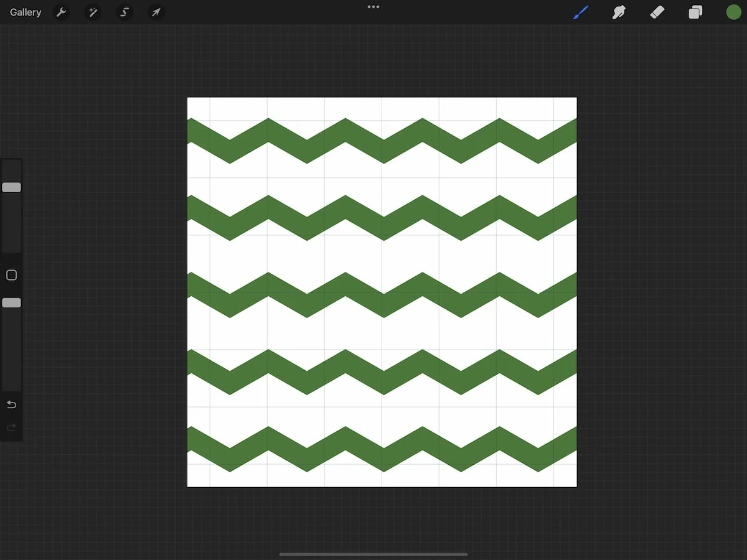Open the Adjustments magic wand menu
This screenshot has height=560, width=747.
[93, 12]
